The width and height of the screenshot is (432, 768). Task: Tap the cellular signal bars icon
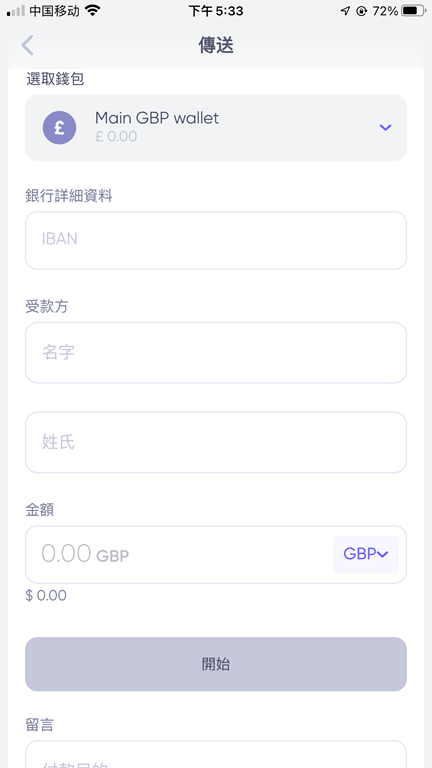[x=16, y=11]
